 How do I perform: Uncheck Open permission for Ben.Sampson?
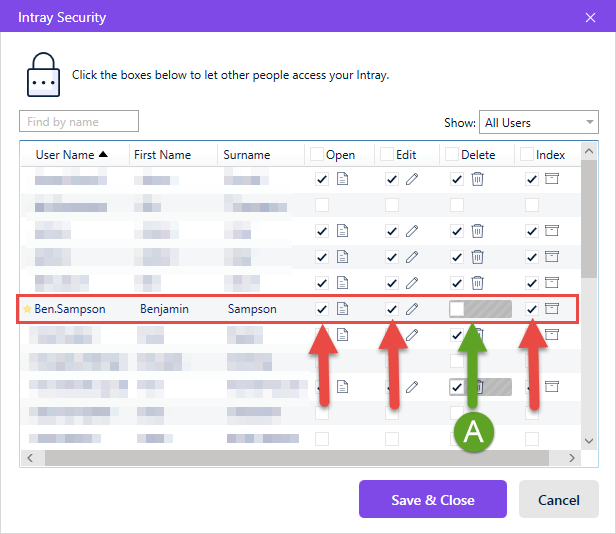click(322, 309)
